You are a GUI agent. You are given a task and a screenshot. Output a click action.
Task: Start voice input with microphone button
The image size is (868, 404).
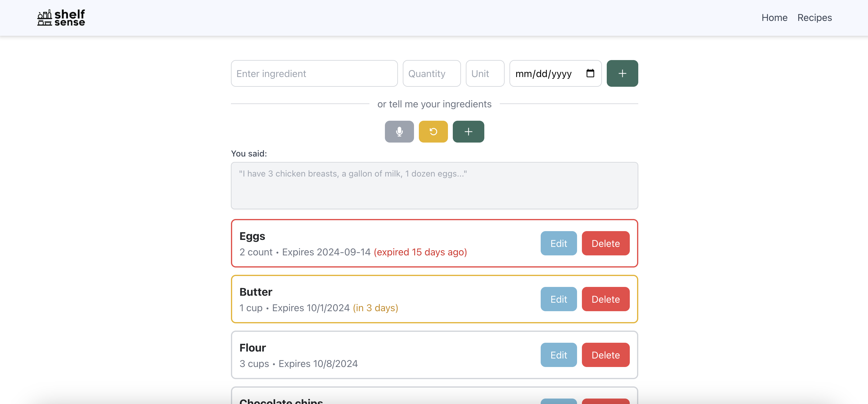click(x=399, y=132)
